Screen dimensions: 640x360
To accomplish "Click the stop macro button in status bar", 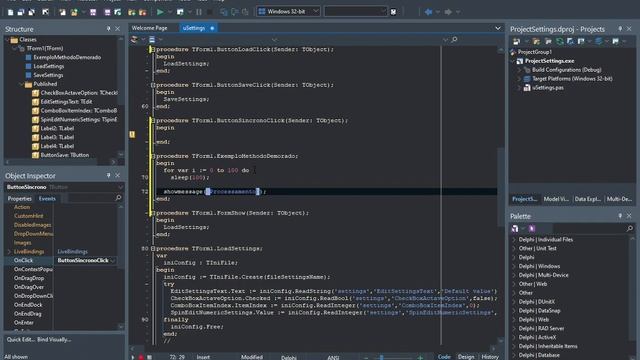I will [149, 357].
